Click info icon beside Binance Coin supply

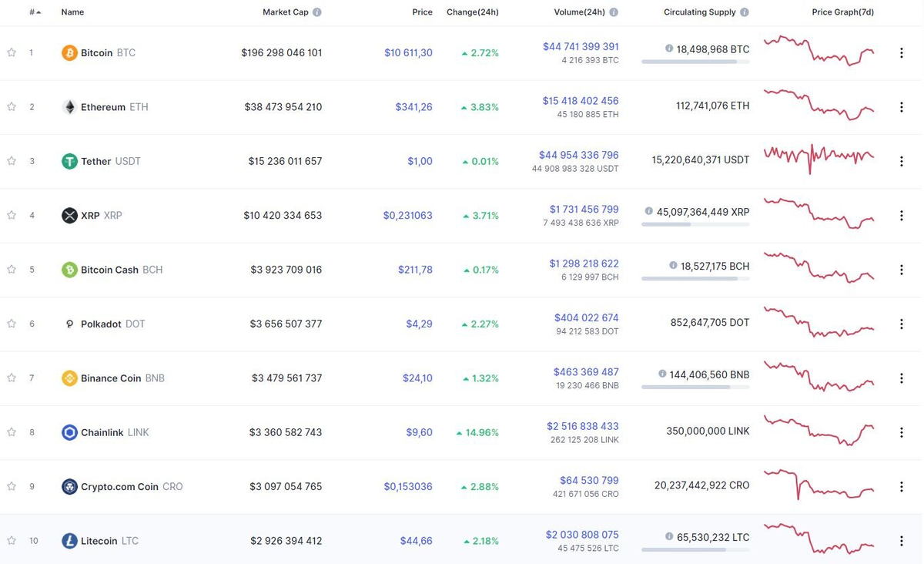coord(662,374)
